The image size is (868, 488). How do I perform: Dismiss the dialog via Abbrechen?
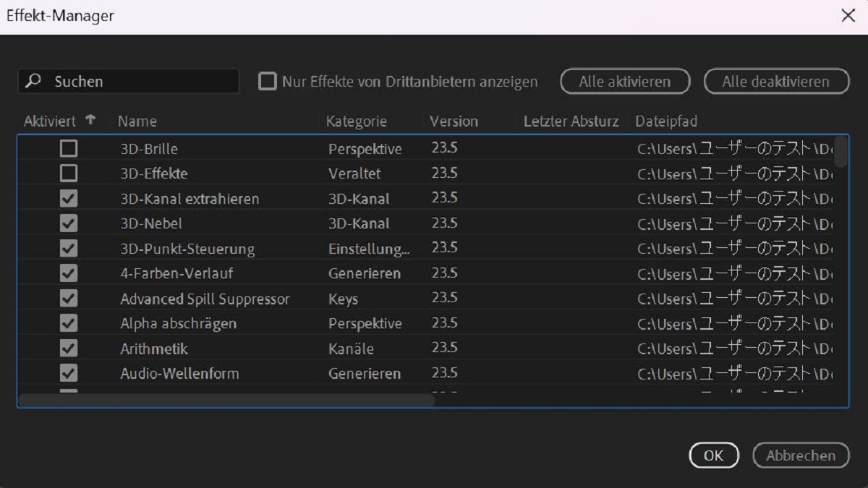[801, 455]
